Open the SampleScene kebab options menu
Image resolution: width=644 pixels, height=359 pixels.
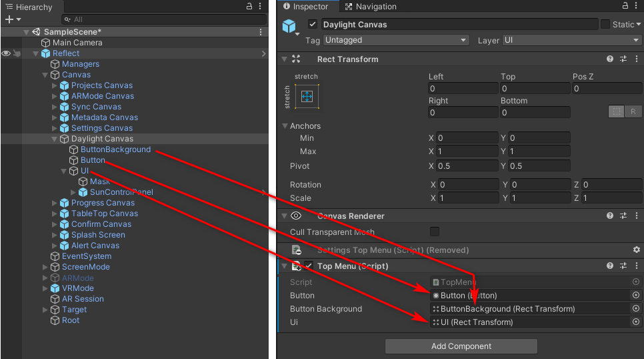point(261,32)
